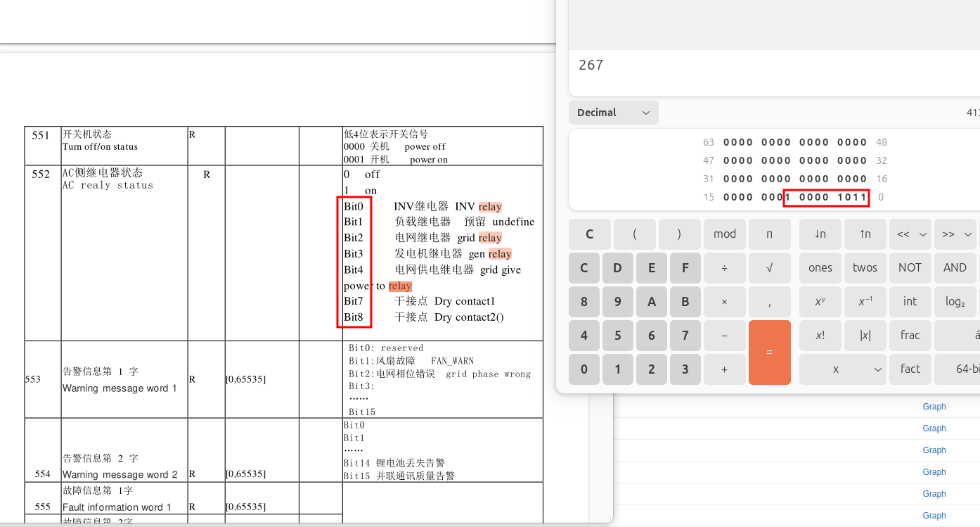Image resolution: width=980 pixels, height=527 pixels.
Task: Click 'Turn off/on status' text in row 551
Action: click(x=100, y=146)
